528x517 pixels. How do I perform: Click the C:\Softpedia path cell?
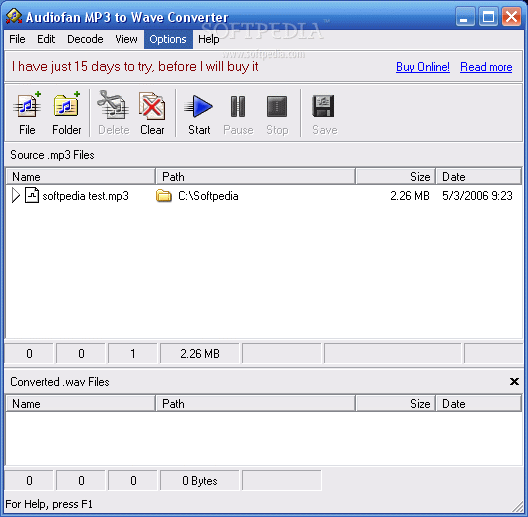click(208, 196)
